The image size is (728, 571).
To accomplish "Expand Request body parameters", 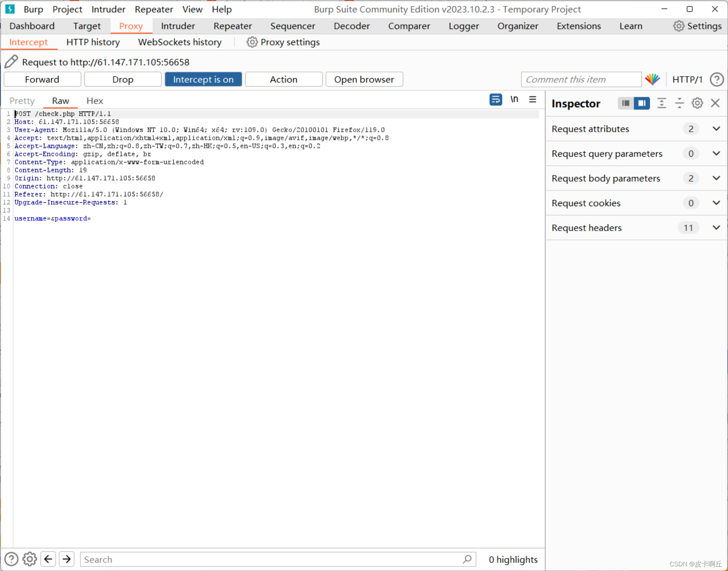I will [x=716, y=178].
